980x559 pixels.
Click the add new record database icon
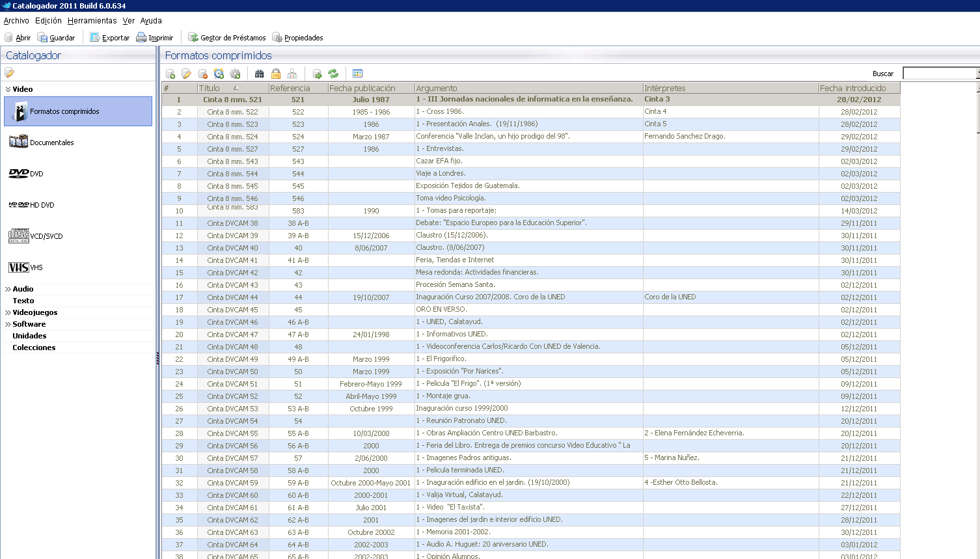tap(170, 74)
